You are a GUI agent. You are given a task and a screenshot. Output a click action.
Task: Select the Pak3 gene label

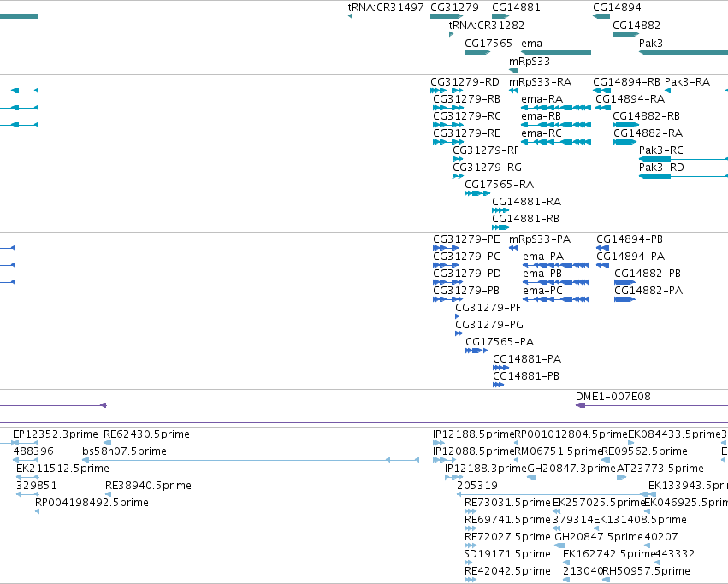(650, 43)
